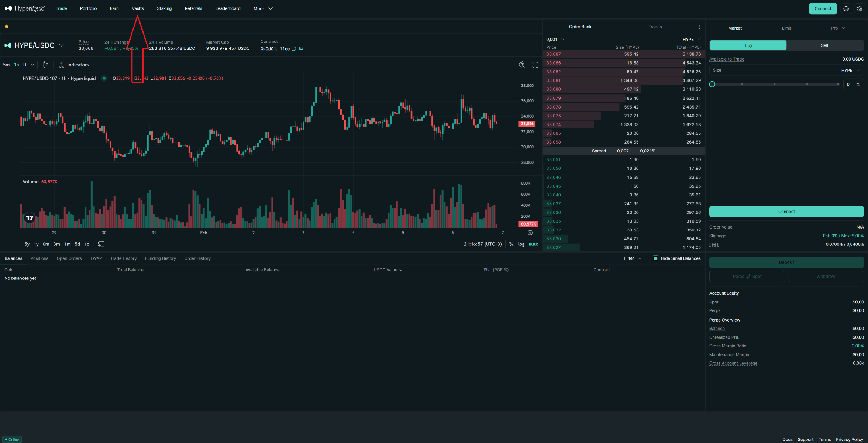868x443 pixels.
Task: Click the large Connect button below order form
Action: coord(786,212)
